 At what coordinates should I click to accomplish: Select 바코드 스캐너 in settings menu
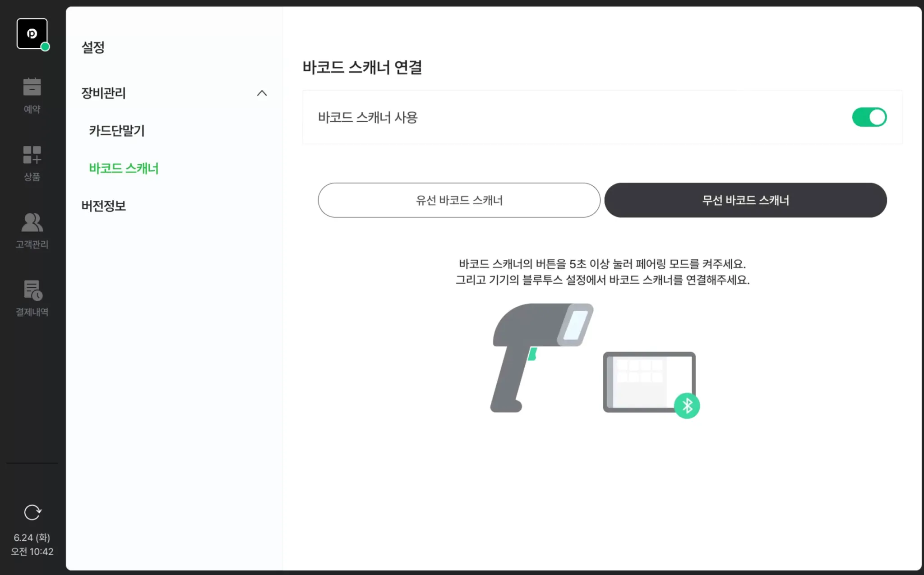coord(124,169)
